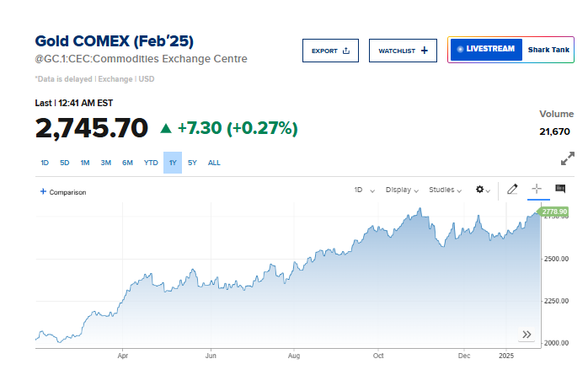Select the 1Y range toggle

click(172, 163)
